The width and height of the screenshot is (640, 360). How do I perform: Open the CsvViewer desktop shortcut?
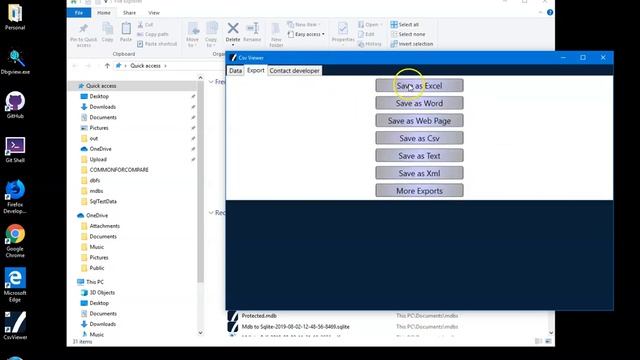[x=15, y=326]
